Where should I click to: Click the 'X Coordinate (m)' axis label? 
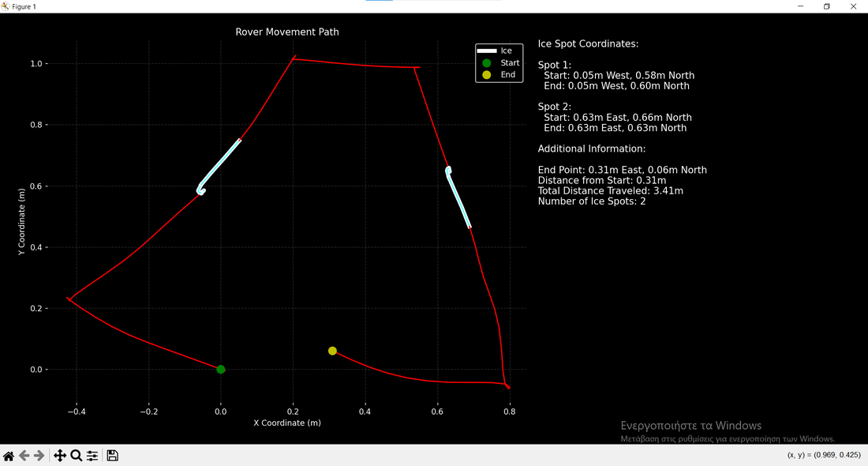tap(287, 423)
